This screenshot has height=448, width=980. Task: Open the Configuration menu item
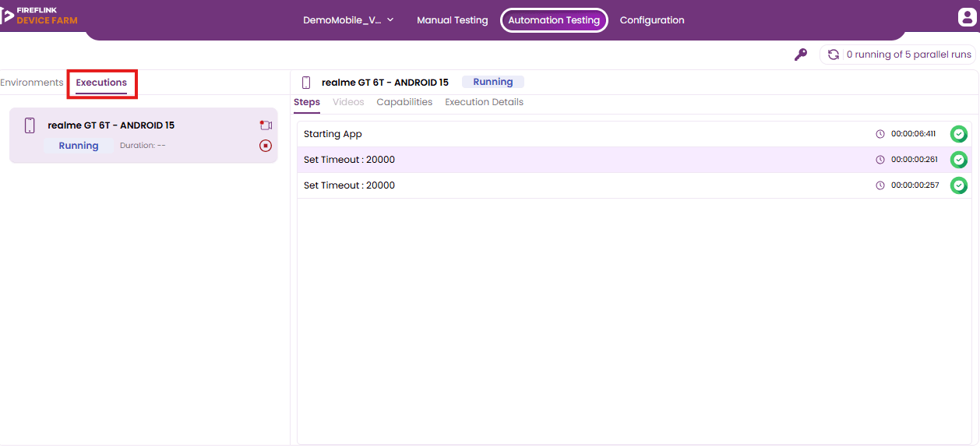(652, 20)
